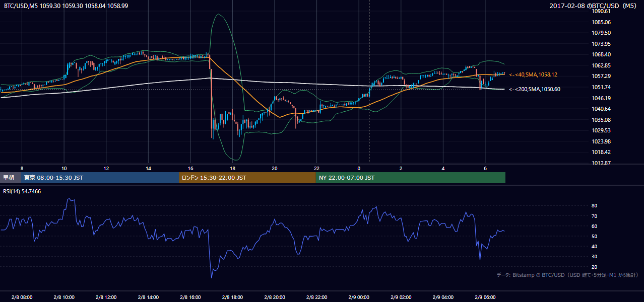The image size is (644, 302).
Task: Click RSI axis level 80
Action: click(595, 206)
